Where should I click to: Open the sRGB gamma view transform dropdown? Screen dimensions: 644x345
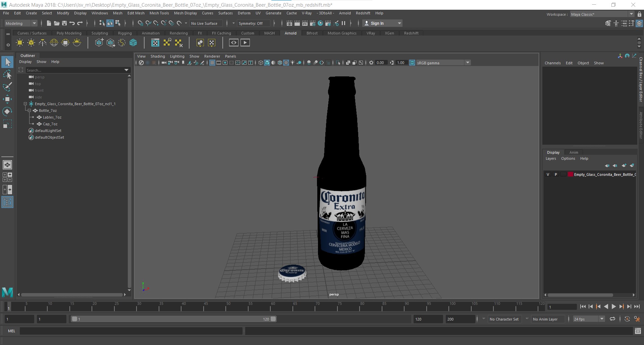443,63
